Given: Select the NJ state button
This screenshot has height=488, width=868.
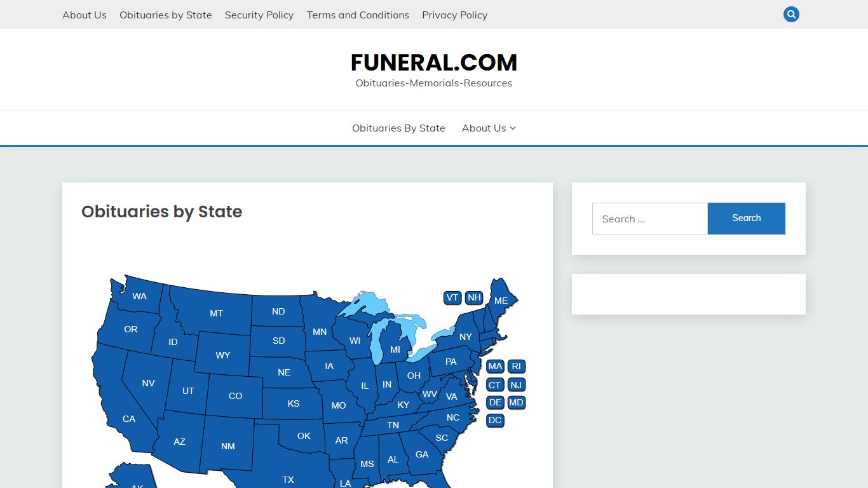Looking at the screenshot, I should tap(517, 384).
